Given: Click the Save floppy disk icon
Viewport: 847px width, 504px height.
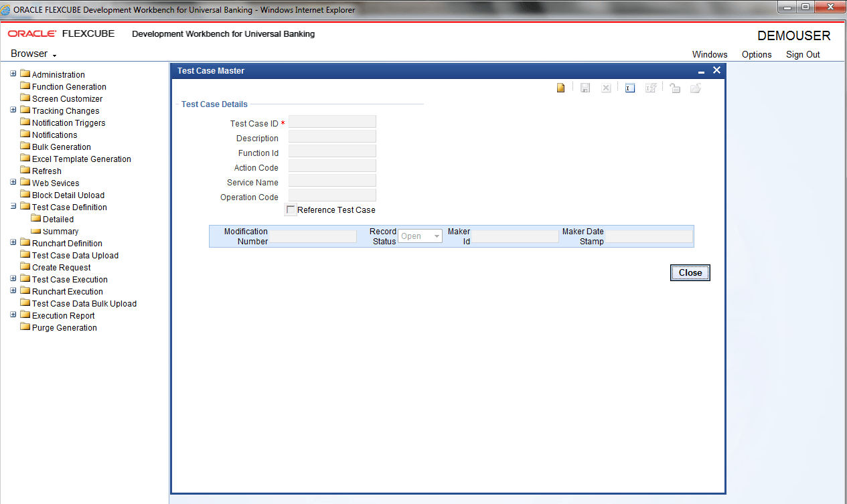Looking at the screenshot, I should pos(585,88).
